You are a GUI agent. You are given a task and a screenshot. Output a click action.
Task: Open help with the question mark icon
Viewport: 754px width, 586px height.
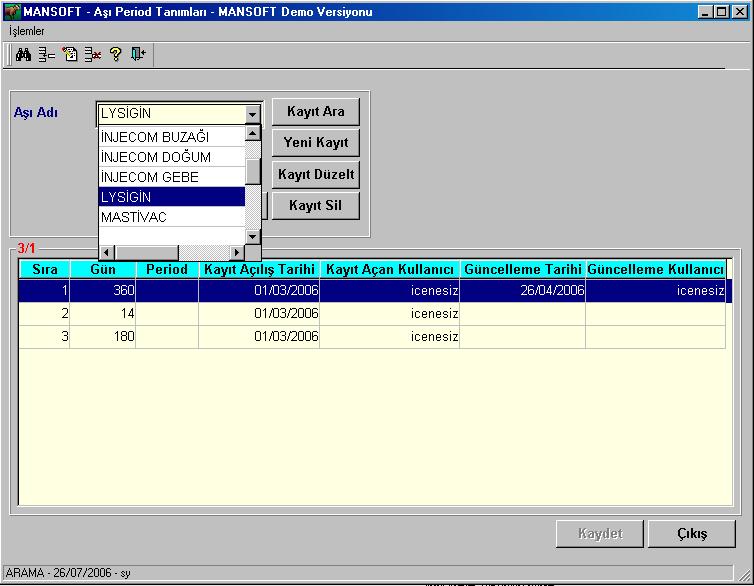pyautogui.click(x=115, y=54)
